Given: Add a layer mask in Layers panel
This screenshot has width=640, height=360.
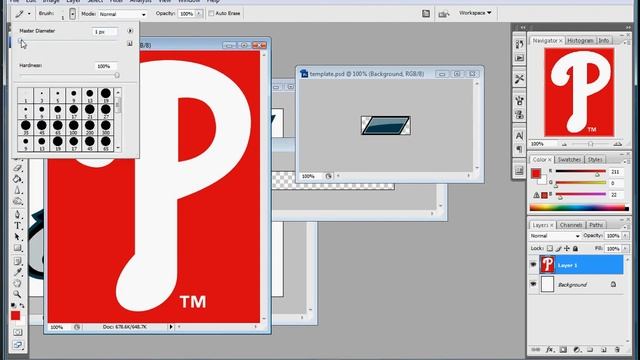Looking at the screenshot, I should point(563,350).
